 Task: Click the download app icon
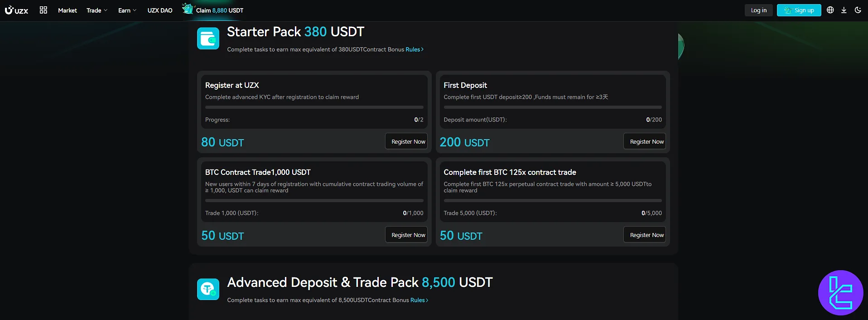(844, 10)
